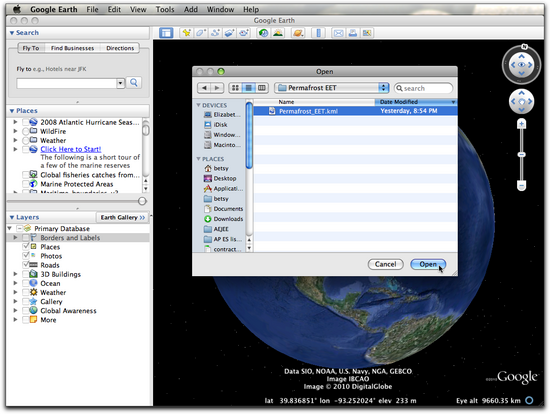Open the Earth Gallery link
The height and width of the screenshot is (414, 550).
point(123,218)
